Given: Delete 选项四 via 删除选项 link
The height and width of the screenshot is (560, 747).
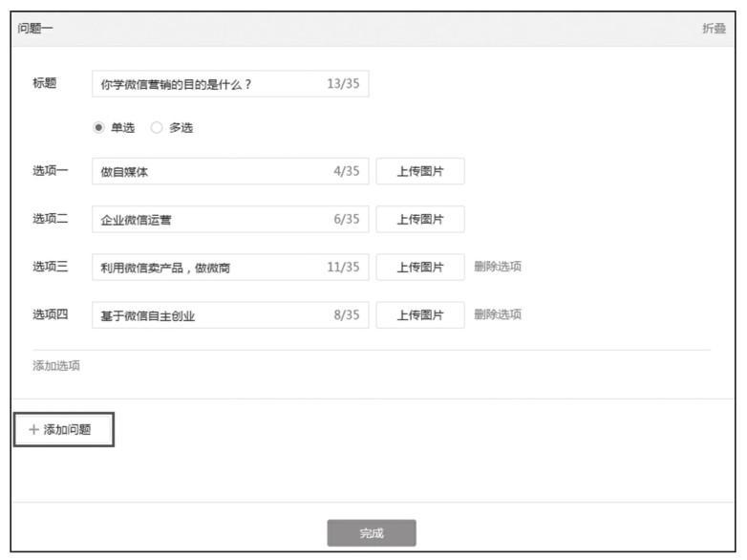Looking at the screenshot, I should tap(498, 314).
